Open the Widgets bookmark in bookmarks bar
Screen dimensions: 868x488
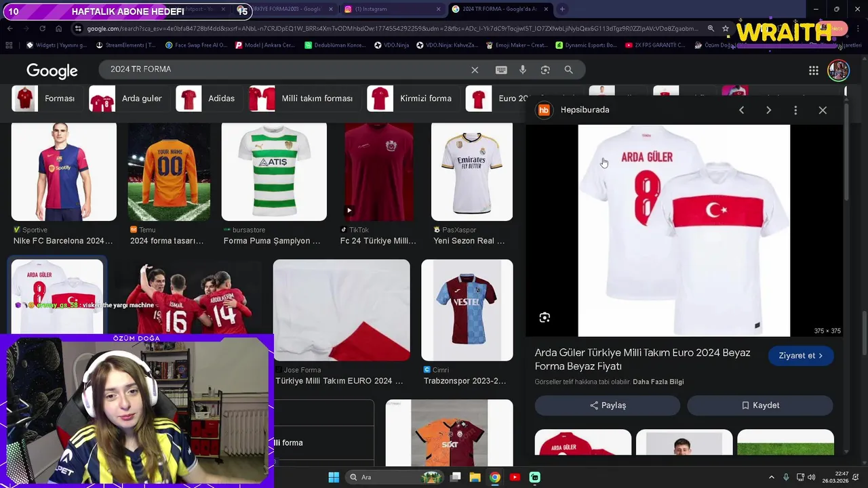point(56,45)
